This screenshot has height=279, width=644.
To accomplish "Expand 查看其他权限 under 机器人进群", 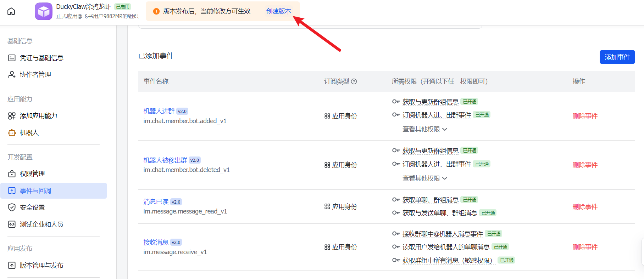I will 424,129.
